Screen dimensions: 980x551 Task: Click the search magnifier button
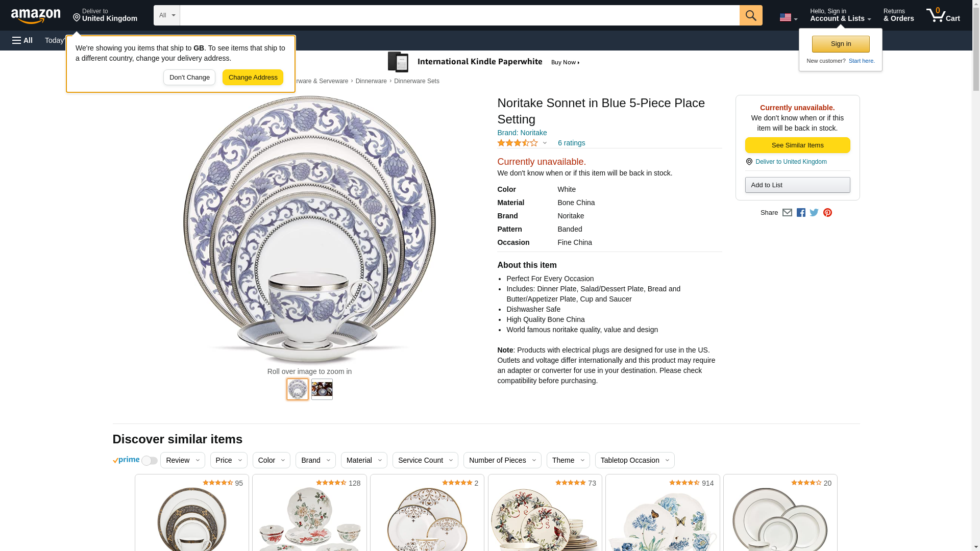pyautogui.click(x=750, y=15)
